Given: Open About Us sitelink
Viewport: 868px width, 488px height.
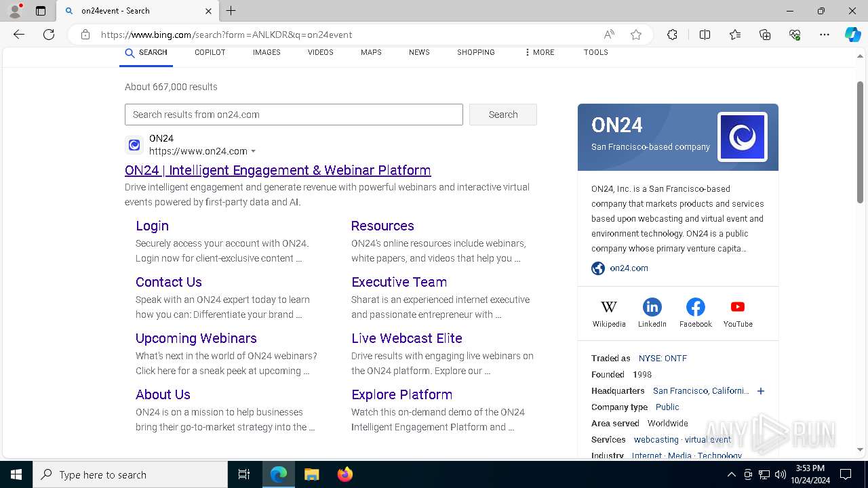Looking at the screenshot, I should click(163, 394).
